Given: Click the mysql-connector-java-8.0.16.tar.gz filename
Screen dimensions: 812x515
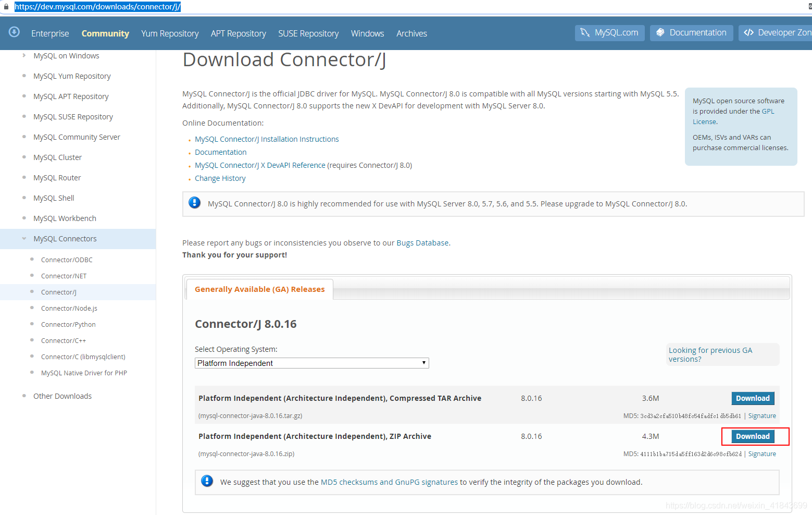Looking at the screenshot, I should point(251,416).
